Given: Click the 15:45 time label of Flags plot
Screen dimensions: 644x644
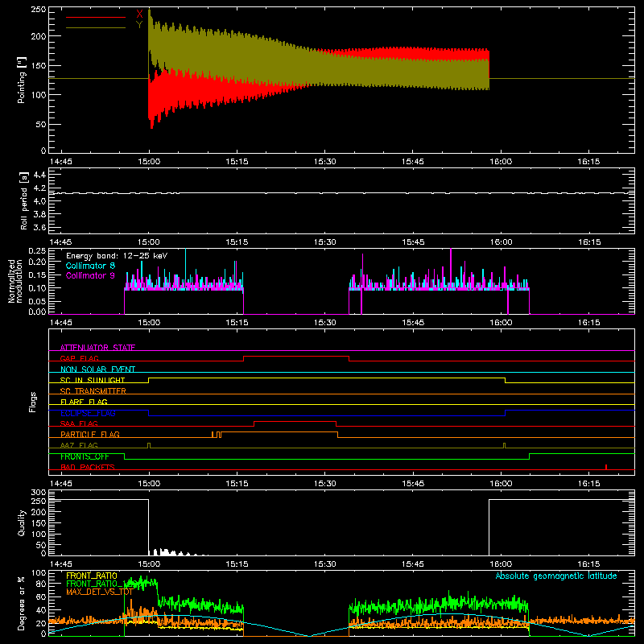Looking at the screenshot, I should point(413,484).
